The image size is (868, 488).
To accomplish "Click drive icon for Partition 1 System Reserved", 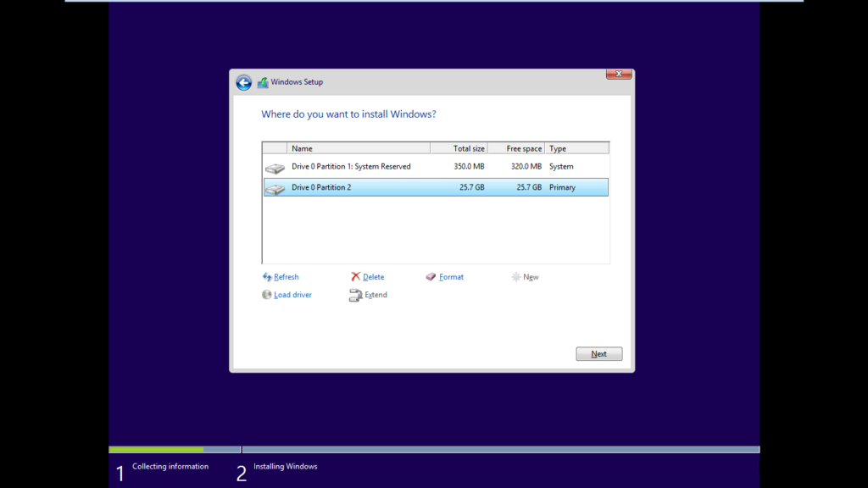I will [x=275, y=169].
